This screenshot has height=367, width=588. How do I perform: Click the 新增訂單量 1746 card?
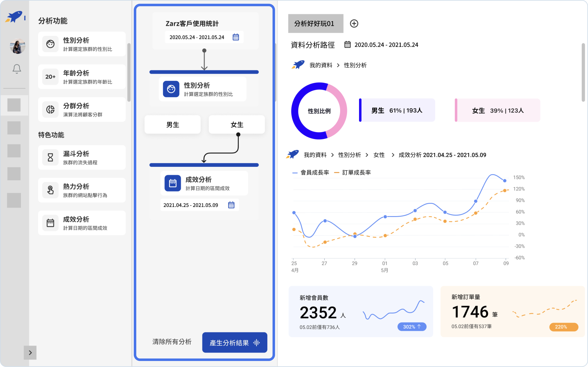[512, 312]
